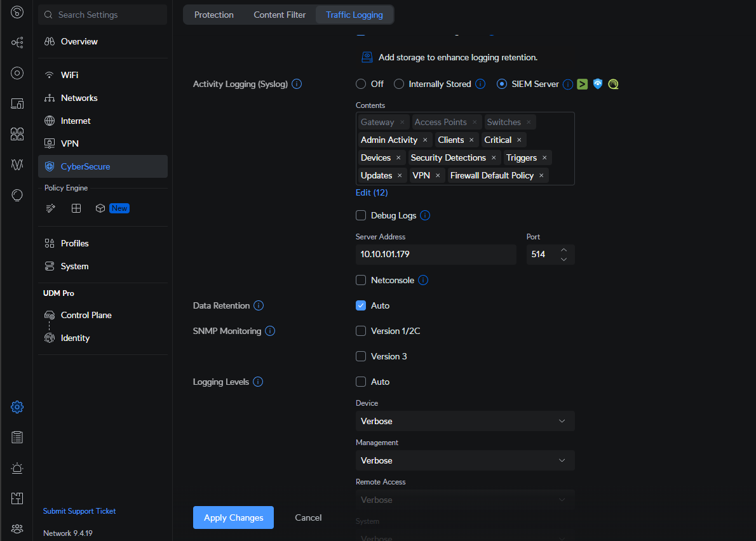
Task: Click the yellow-green round SIEM icon
Action: tap(613, 84)
